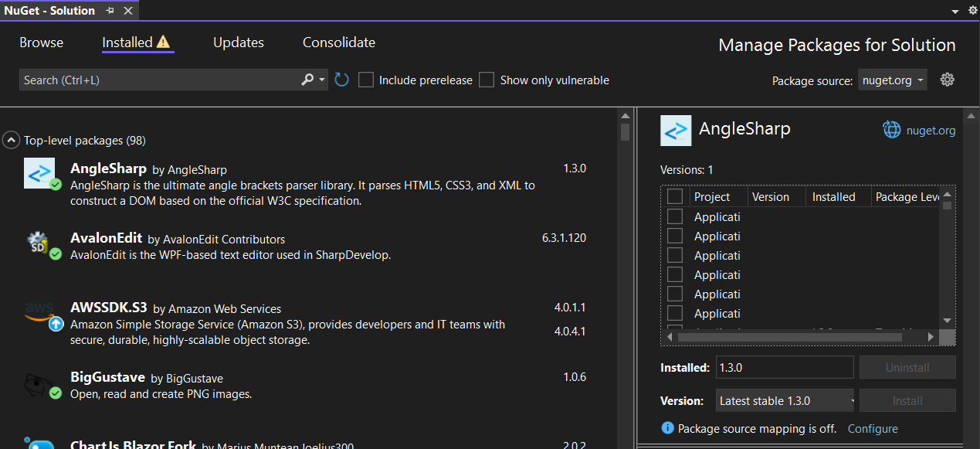
Task: Select the AWSSDK.S3 package name
Action: click(x=109, y=308)
